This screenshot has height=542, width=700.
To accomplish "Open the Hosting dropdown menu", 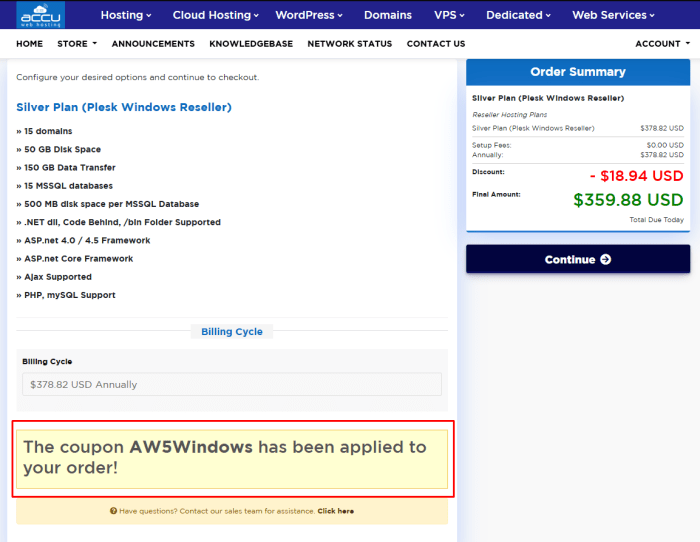I will [x=126, y=15].
